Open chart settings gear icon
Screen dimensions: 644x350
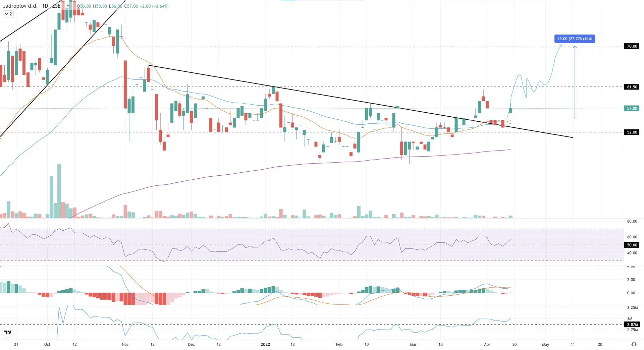click(x=634, y=344)
